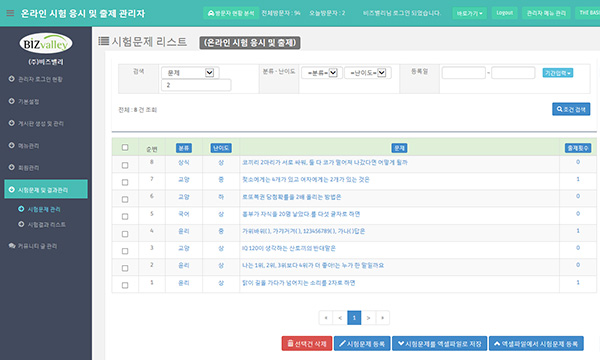Select page 1 in pagination
Viewport: 600px width, 360px height.
click(354, 318)
